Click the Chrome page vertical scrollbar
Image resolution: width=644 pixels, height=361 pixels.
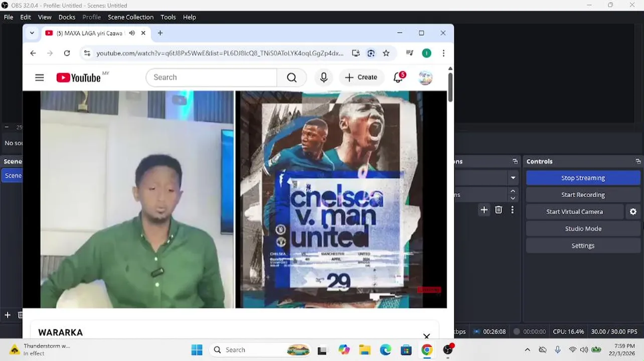click(x=450, y=87)
